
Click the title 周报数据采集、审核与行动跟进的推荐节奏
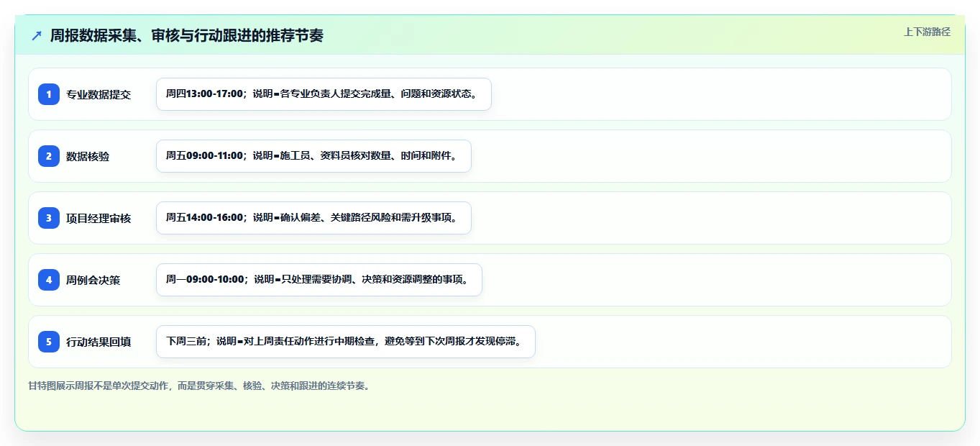[187, 36]
